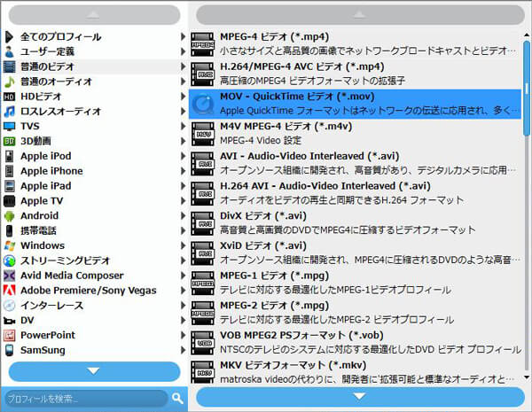The height and width of the screenshot is (412, 532).
Task: Expand arrow next to SamSung
Action: point(183,350)
